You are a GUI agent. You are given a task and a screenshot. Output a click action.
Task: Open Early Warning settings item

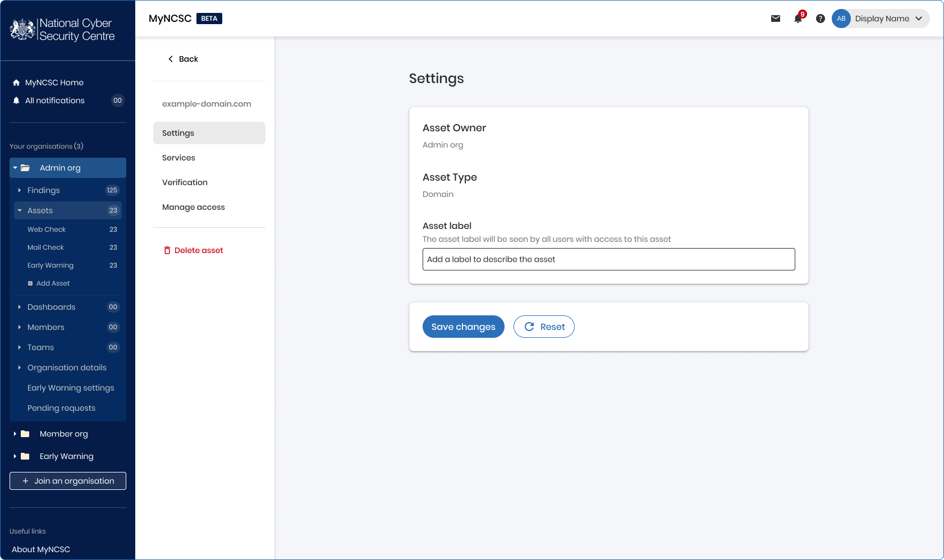[x=71, y=388]
